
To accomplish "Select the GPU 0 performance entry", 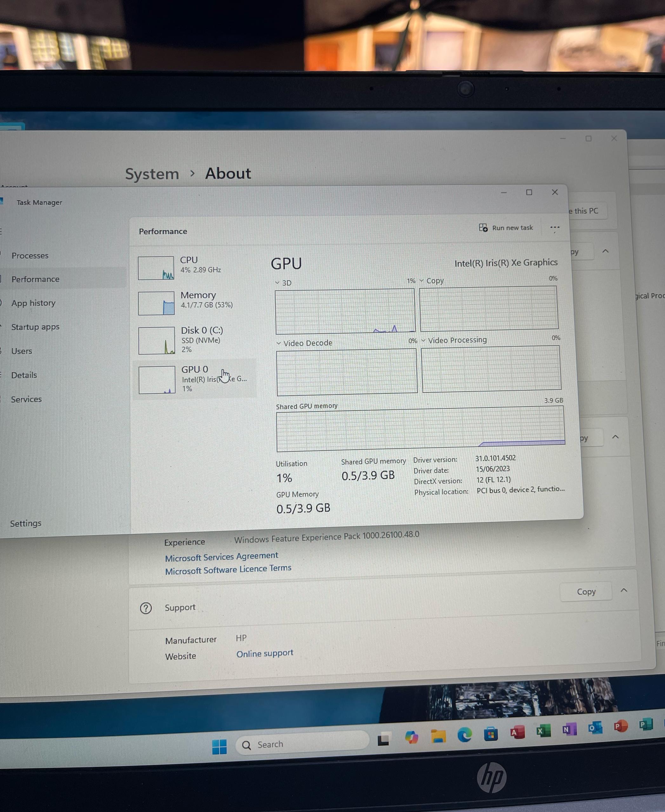I will coord(194,379).
